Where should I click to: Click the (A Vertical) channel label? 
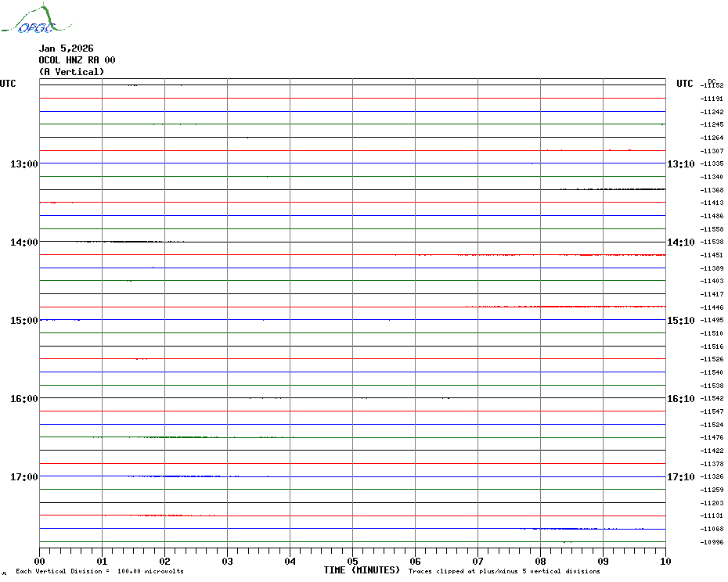[71, 72]
